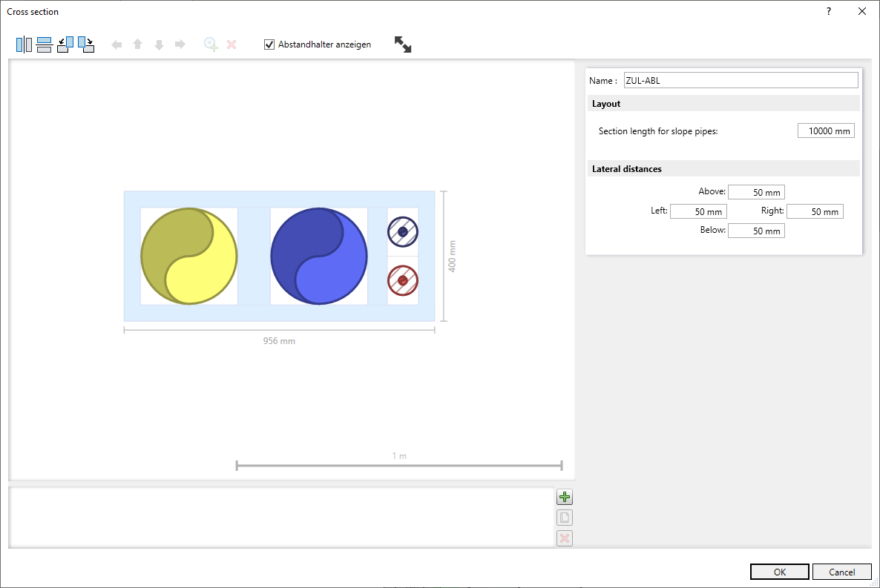Uncheck the Abstandhalter anzeigen checkbox
This screenshot has width=880, height=588.
pos(269,44)
